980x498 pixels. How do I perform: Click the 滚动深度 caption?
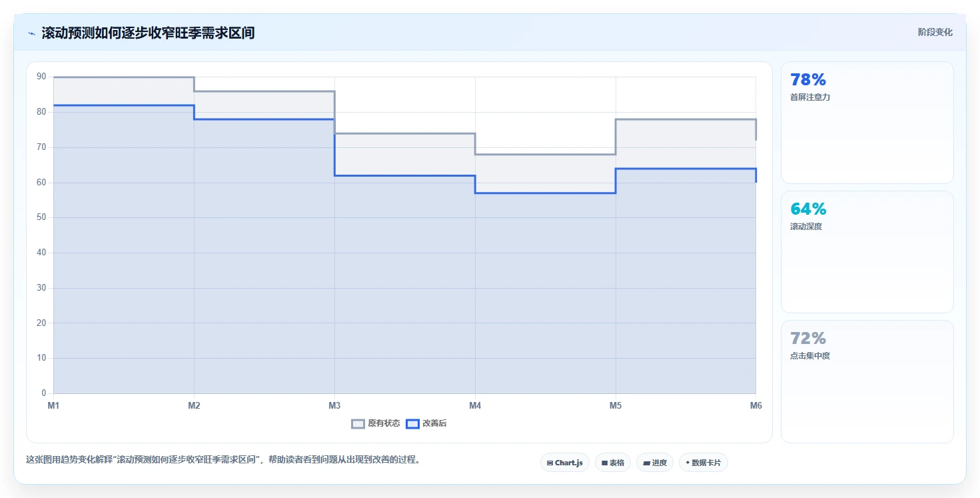[806, 227]
